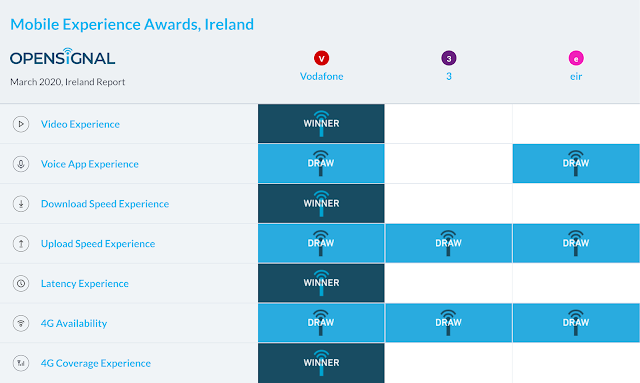This screenshot has width=640, height=383.
Task: Click 3's Upload Speed DRAW badge
Action: pos(449,243)
